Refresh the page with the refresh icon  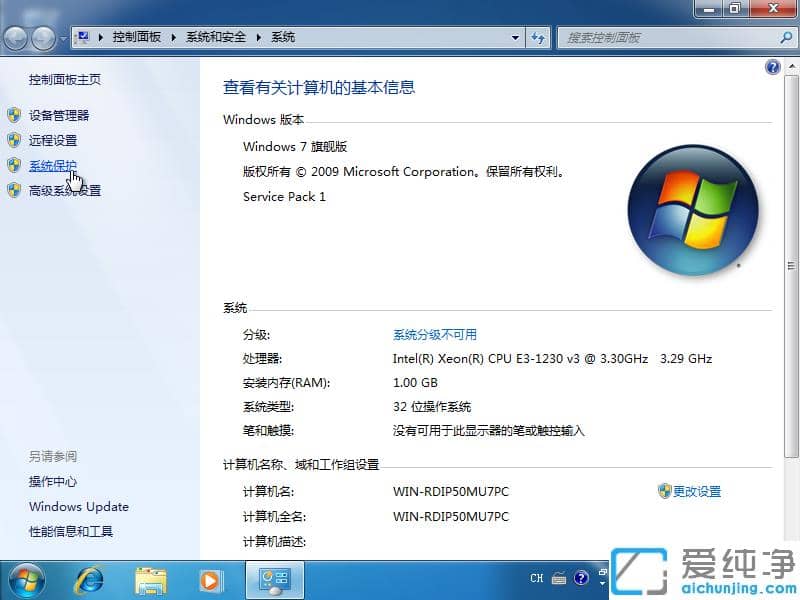[x=539, y=37]
